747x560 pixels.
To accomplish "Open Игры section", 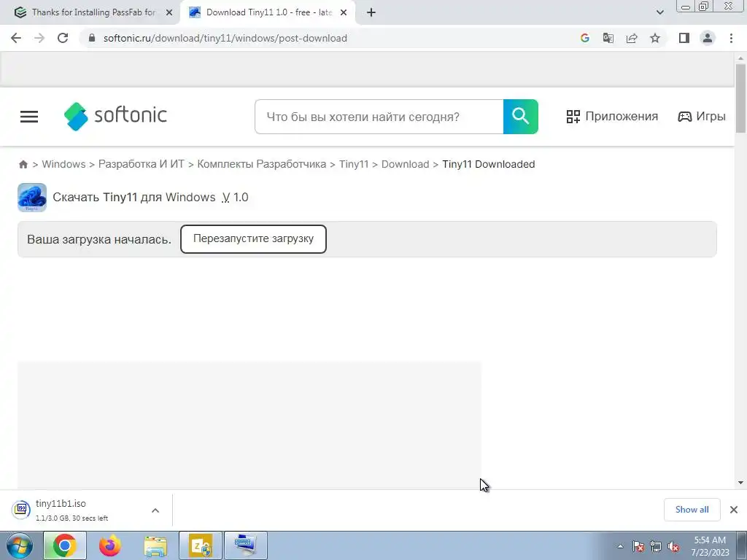I will [701, 117].
